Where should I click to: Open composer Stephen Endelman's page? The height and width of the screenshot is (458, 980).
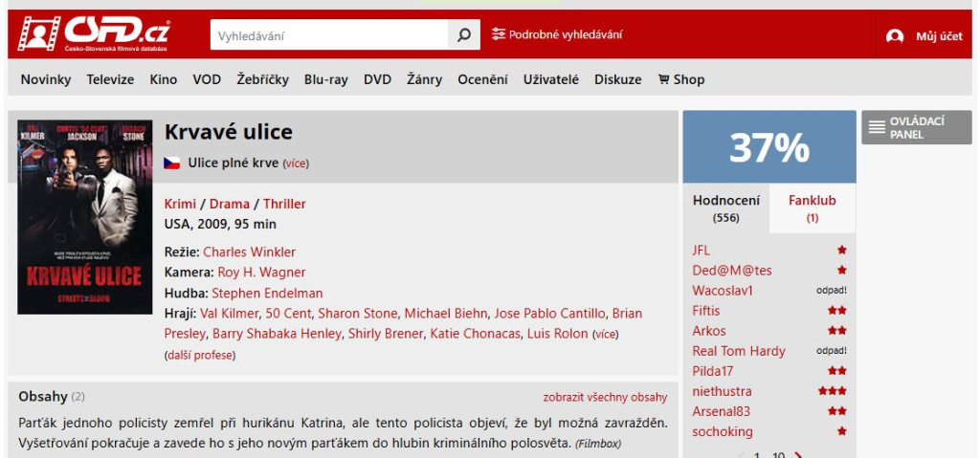click(x=268, y=293)
